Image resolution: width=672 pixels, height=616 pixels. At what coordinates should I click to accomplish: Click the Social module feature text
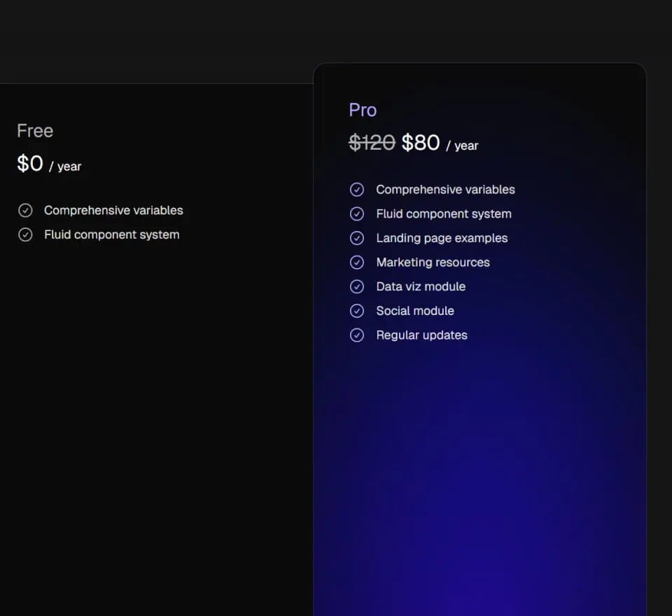[x=415, y=311]
